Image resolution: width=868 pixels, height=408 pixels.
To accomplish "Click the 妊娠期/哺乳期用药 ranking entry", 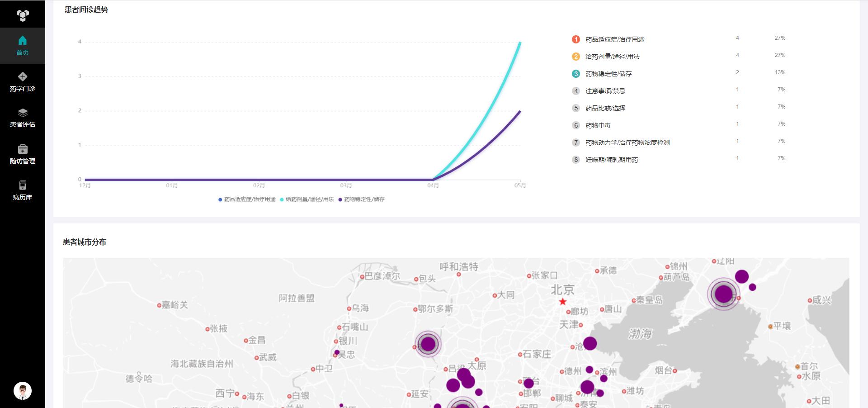I will click(611, 160).
